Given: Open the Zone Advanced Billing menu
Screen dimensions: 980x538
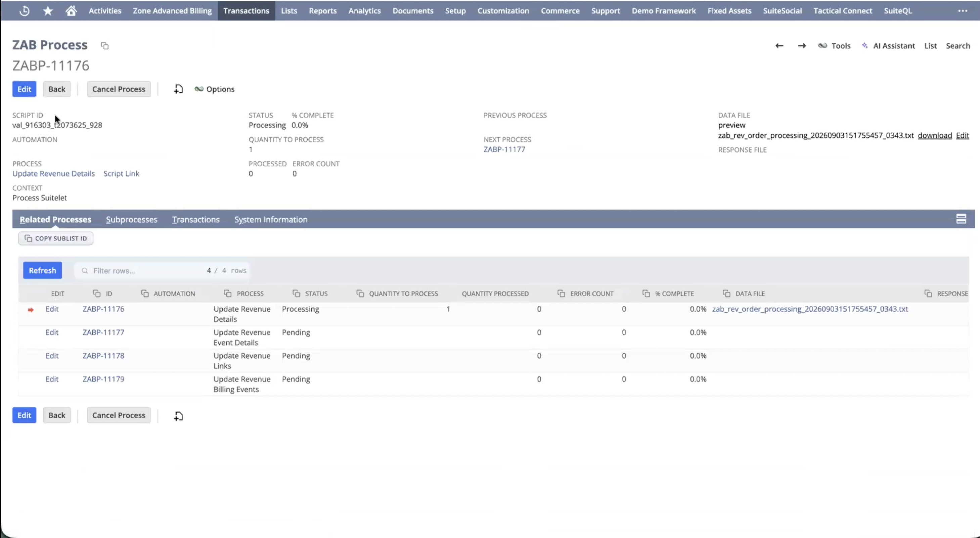Looking at the screenshot, I should tap(172, 11).
